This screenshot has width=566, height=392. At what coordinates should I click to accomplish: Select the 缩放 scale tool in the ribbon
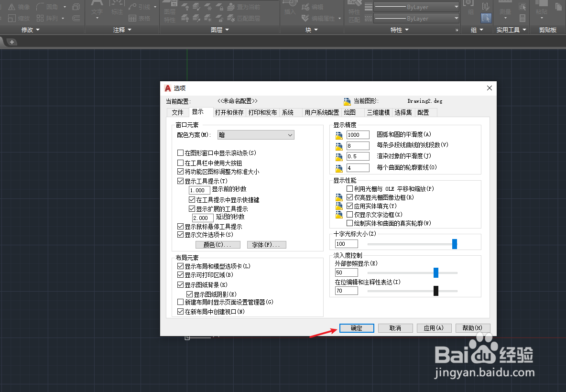pos(19,19)
